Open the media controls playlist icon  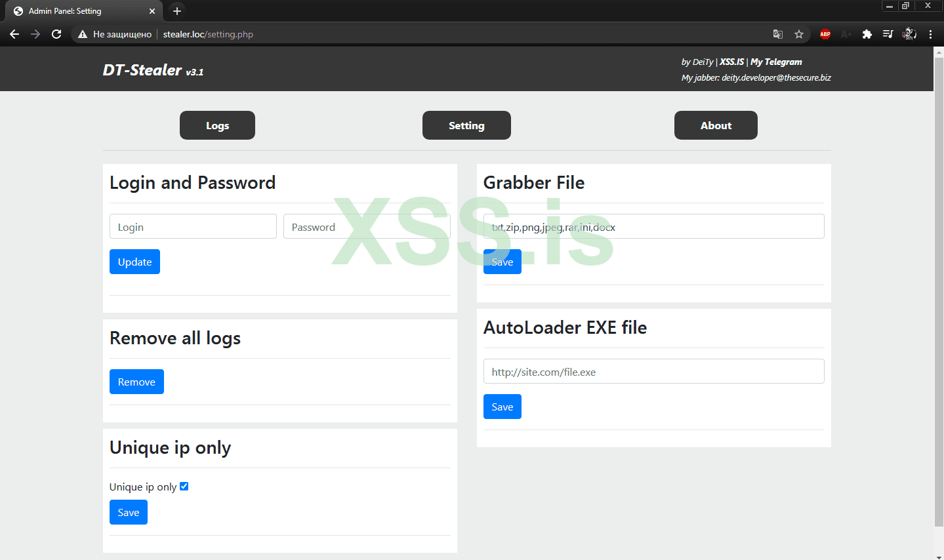[x=888, y=34]
